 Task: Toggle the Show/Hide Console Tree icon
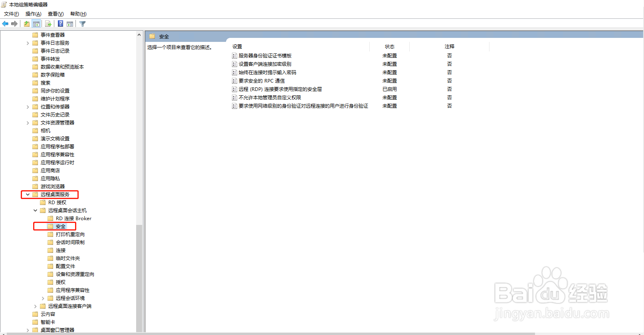tap(36, 24)
